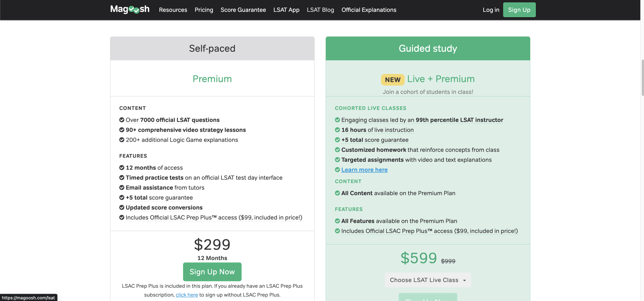Screen dimensions: 644x301
Task: Click checkmark icon beside Updated score conversions
Action: pyautogui.click(x=122, y=207)
